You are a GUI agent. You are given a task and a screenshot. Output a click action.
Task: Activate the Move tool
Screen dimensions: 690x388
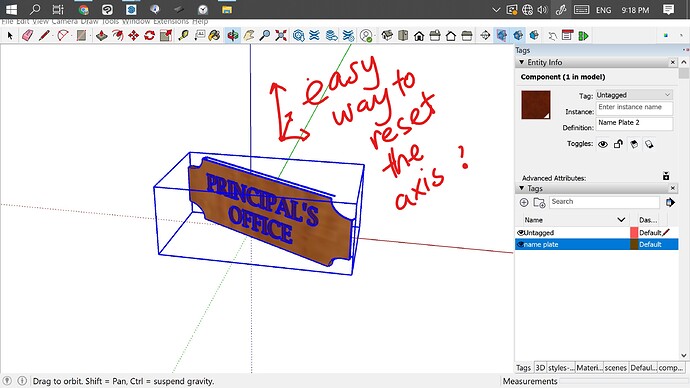(x=133, y=35)
